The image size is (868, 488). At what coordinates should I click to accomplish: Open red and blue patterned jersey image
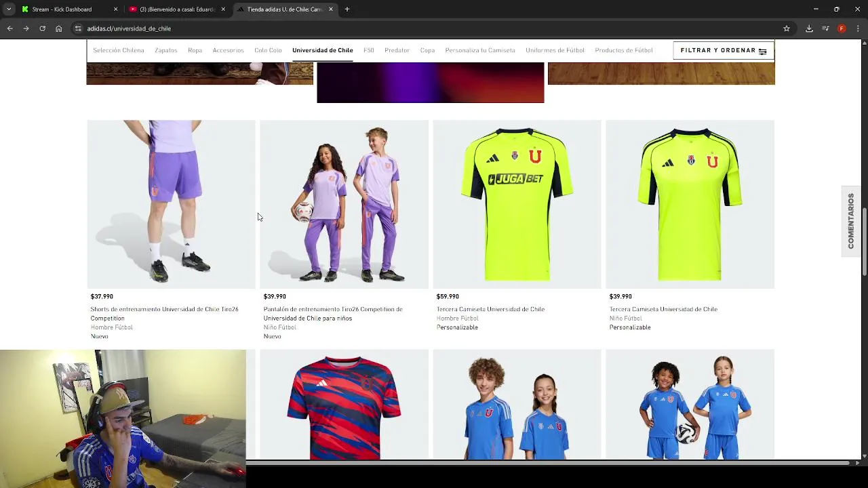(344, 405)
